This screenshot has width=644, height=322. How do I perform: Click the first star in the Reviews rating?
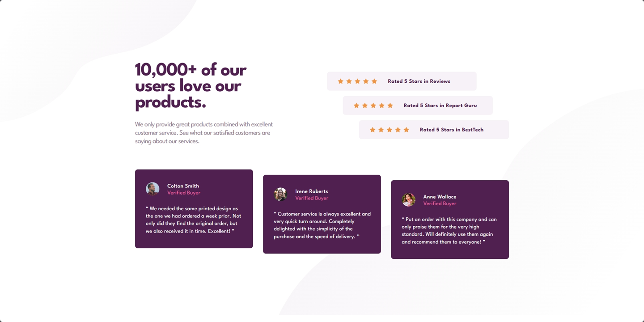tap(340, 81)
